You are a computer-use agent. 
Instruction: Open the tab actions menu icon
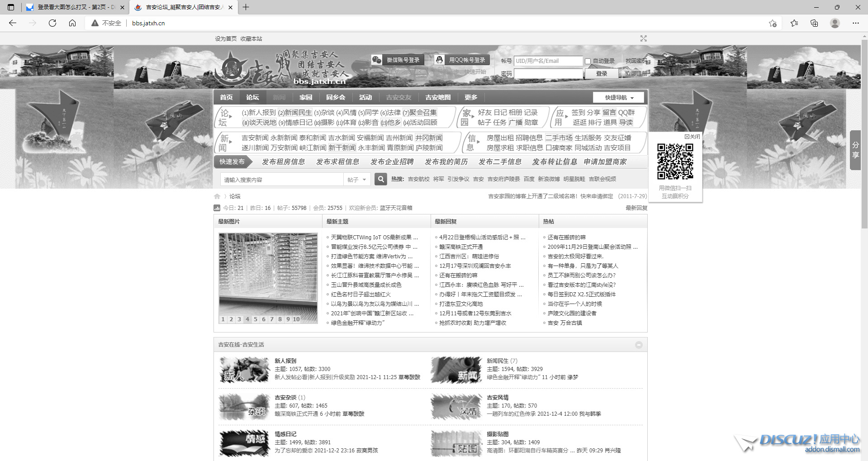point(11,7)
